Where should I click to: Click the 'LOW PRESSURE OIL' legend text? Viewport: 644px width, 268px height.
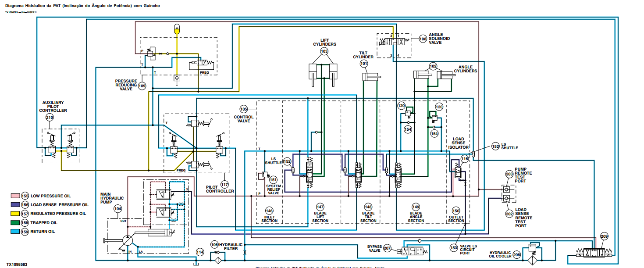coord(50,196)
